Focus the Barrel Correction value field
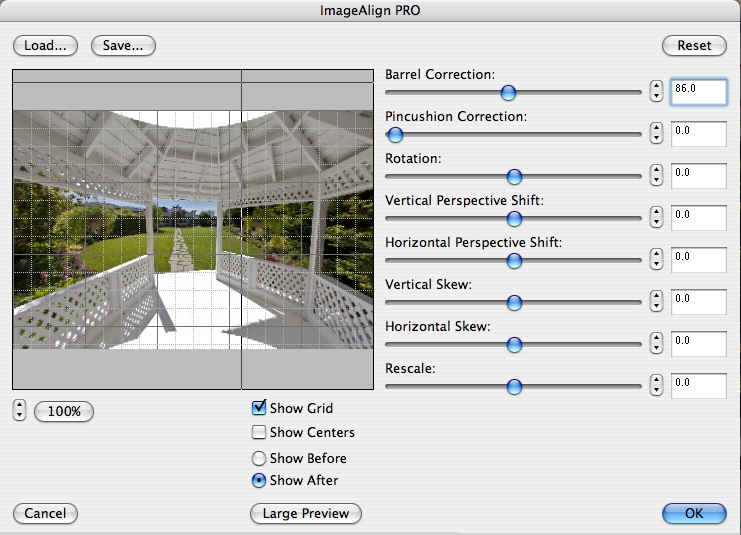The height and width of the screenshot is (535, 741). click(x=699, y=92)
